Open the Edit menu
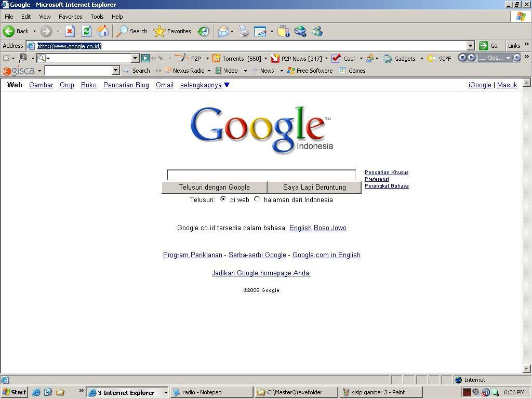This screenshot has height=399, width=532. pyautogui.click(x=26, y=17)
